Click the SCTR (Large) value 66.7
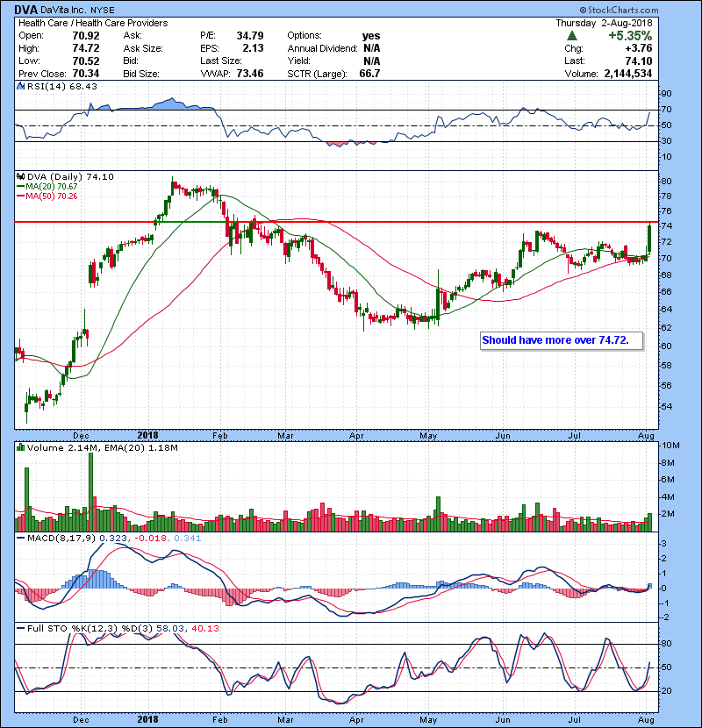 369,74
